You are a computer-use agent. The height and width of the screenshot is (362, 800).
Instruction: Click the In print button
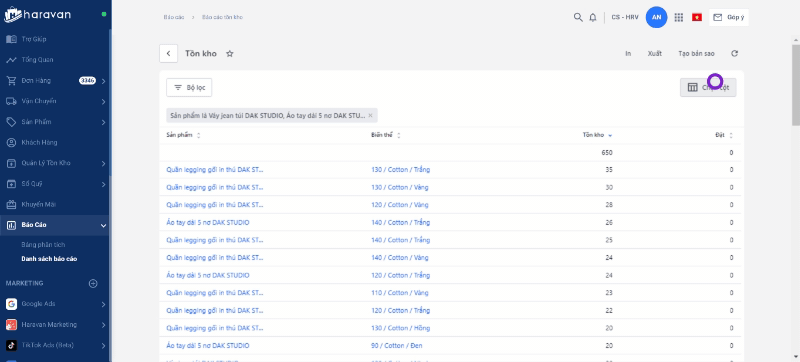tap(628, 54)
